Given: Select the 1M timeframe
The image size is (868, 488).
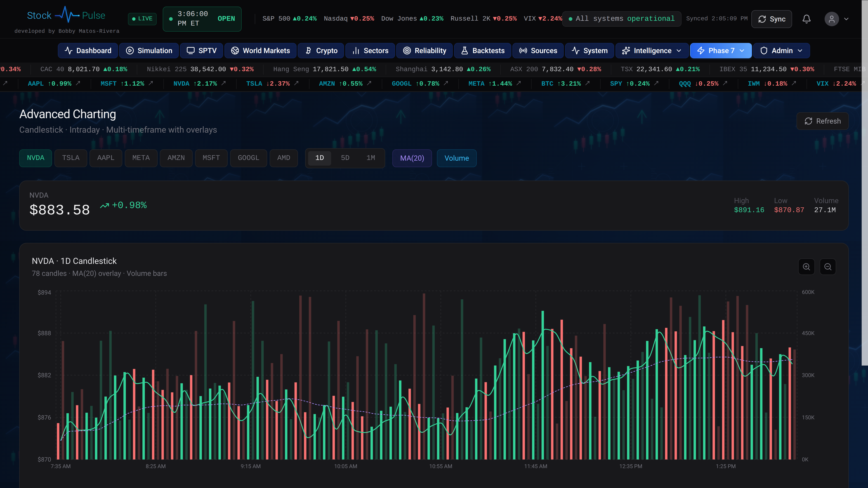Looking at the screenshot, I should coord(371,158).
